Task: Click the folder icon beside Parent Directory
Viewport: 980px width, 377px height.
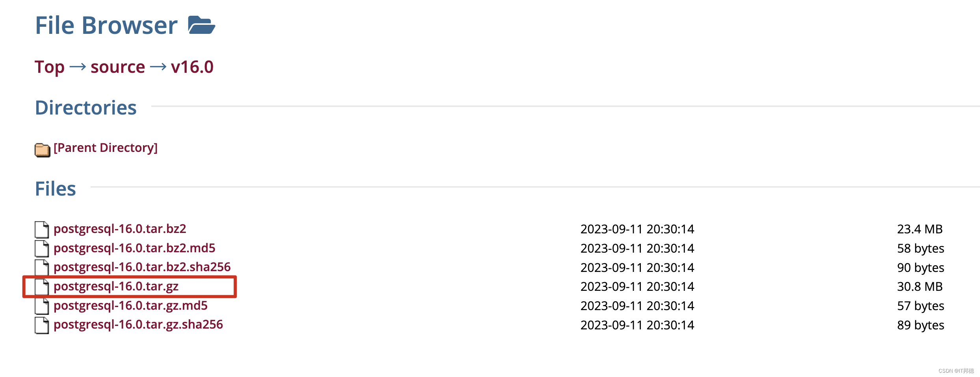Action: pos(42,149)
